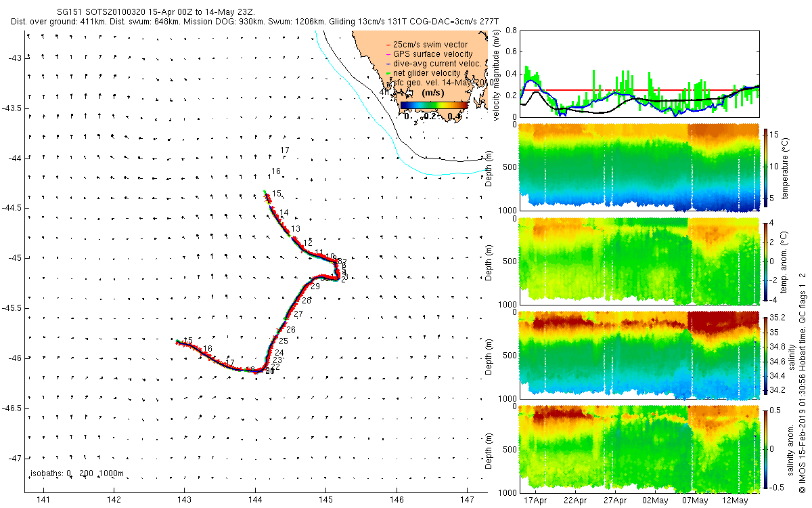The height and width of the screenshot is (508, 812).
Task: Click latitude tick label -43
Action: click(15, 58)
